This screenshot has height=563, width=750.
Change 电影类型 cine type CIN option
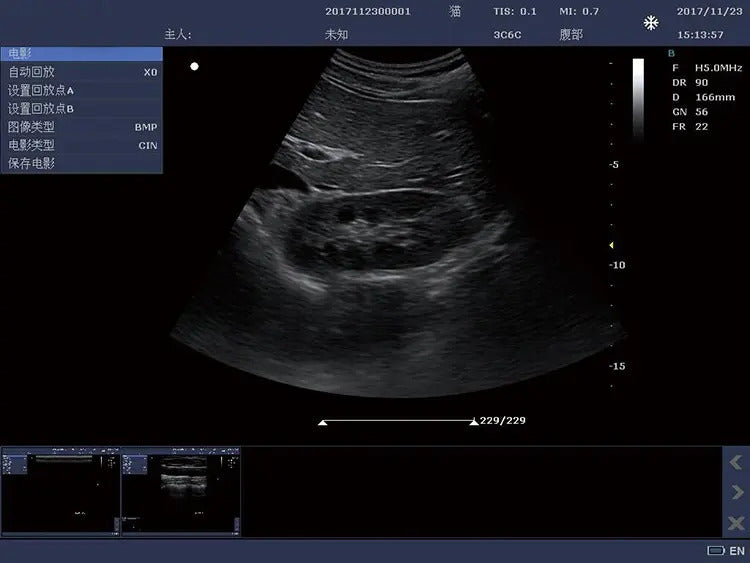pyautogui.click(x=81, y=145)
